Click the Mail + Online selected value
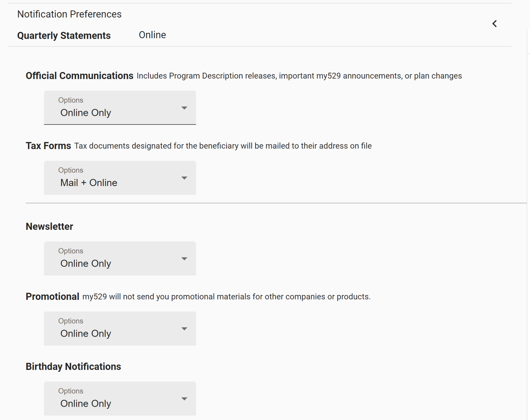This screenshot has width=530, height=420. [89, 183]
